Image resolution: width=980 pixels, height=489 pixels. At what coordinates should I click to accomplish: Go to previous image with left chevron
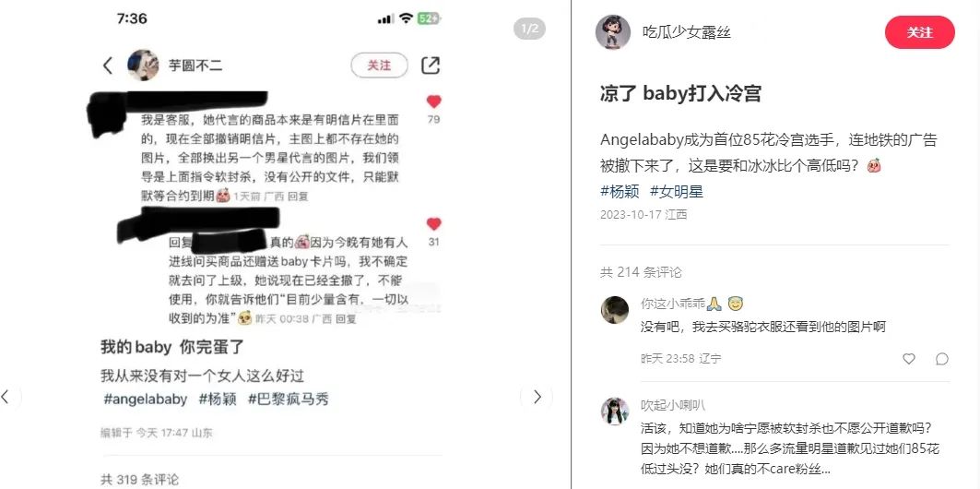tap(6, 397)
